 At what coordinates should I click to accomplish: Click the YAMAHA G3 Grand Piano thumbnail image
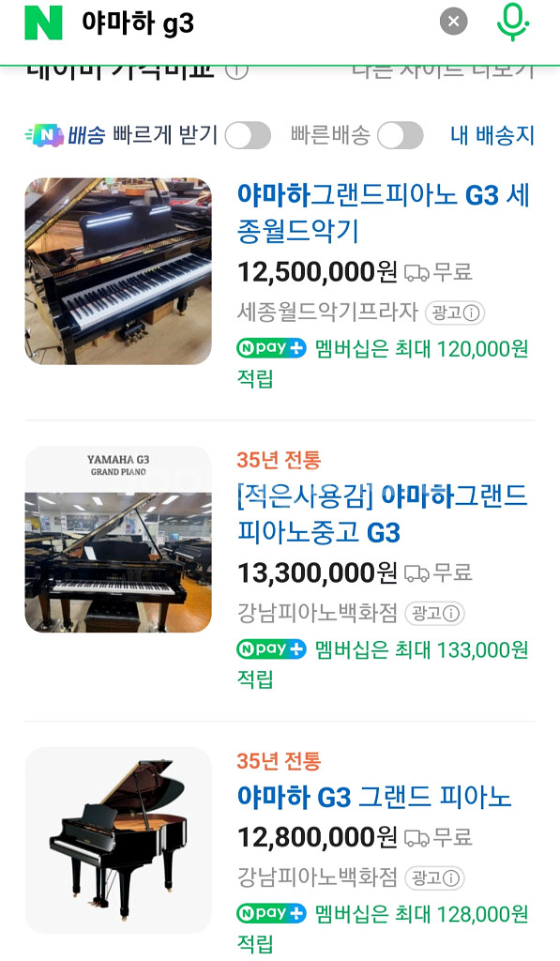tap(118, 542)
